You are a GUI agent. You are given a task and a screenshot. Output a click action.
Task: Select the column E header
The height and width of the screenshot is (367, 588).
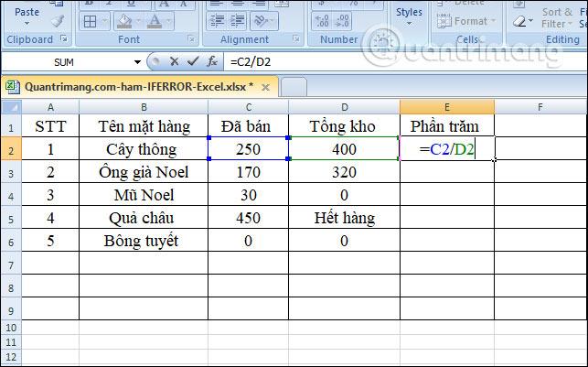tap(447, 107)
